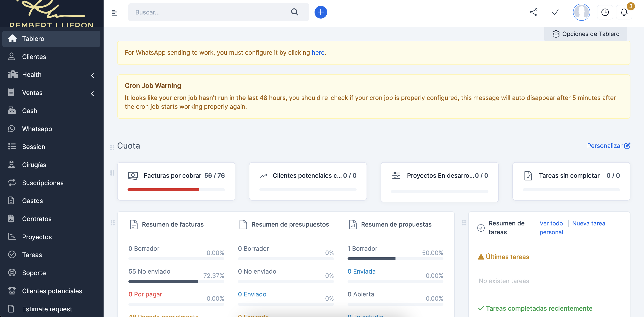
Task: Click 'Últimas tareas' heading
Action: click(x=507, y=257)
